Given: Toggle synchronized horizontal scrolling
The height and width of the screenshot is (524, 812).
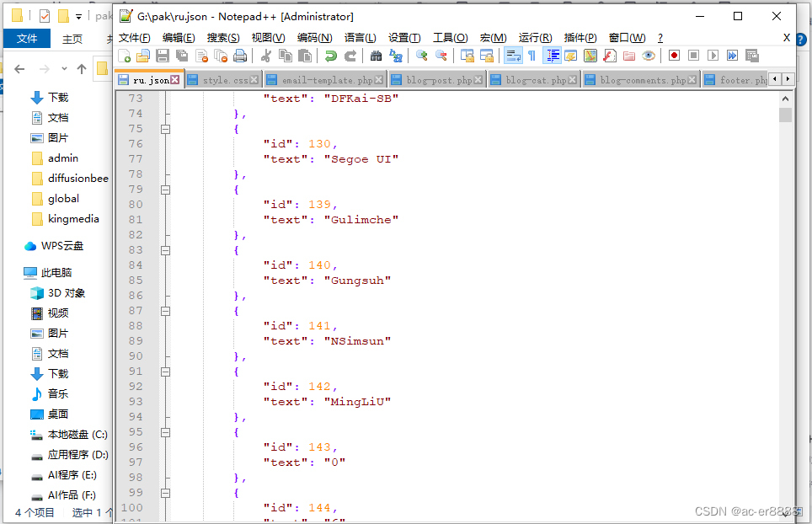Looking at the screenshot, I should pos(487,56).
